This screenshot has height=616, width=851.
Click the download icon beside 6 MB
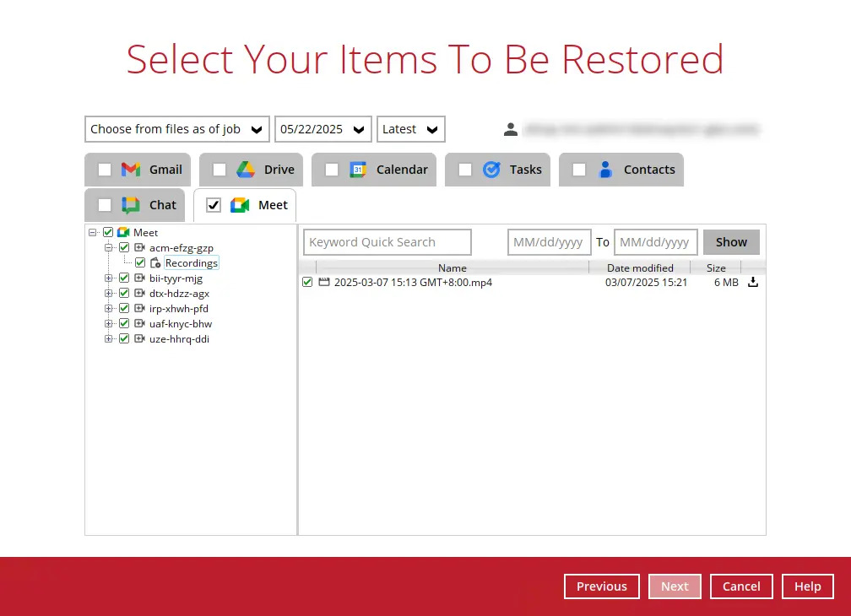click(x=753, y=283)
